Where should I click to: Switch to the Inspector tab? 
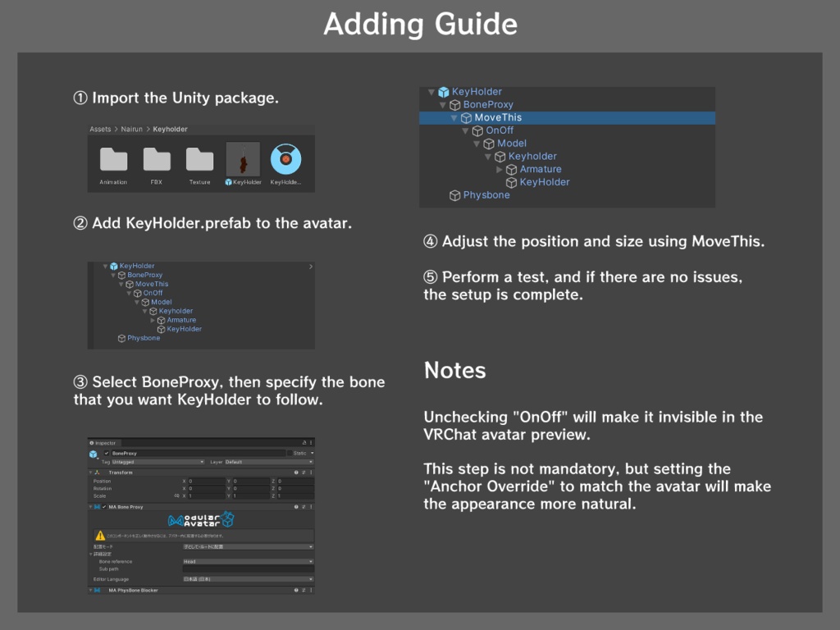(105, 443)
